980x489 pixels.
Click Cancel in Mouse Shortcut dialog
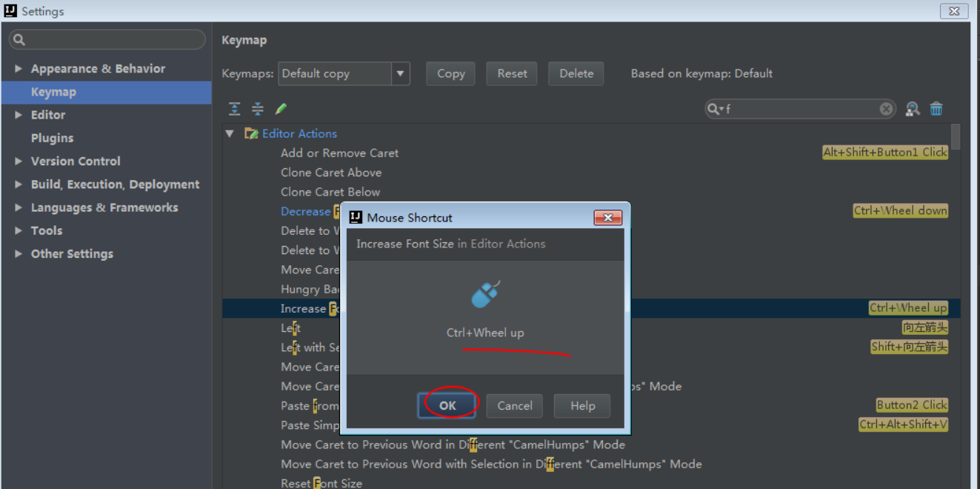(515, 405)
